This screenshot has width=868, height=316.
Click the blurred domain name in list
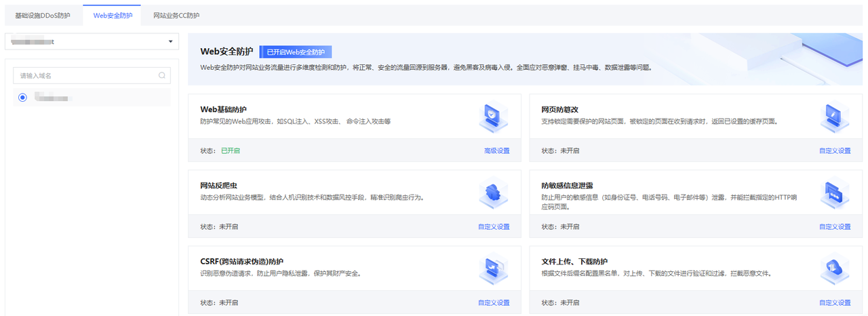click(x=52, y=98)
